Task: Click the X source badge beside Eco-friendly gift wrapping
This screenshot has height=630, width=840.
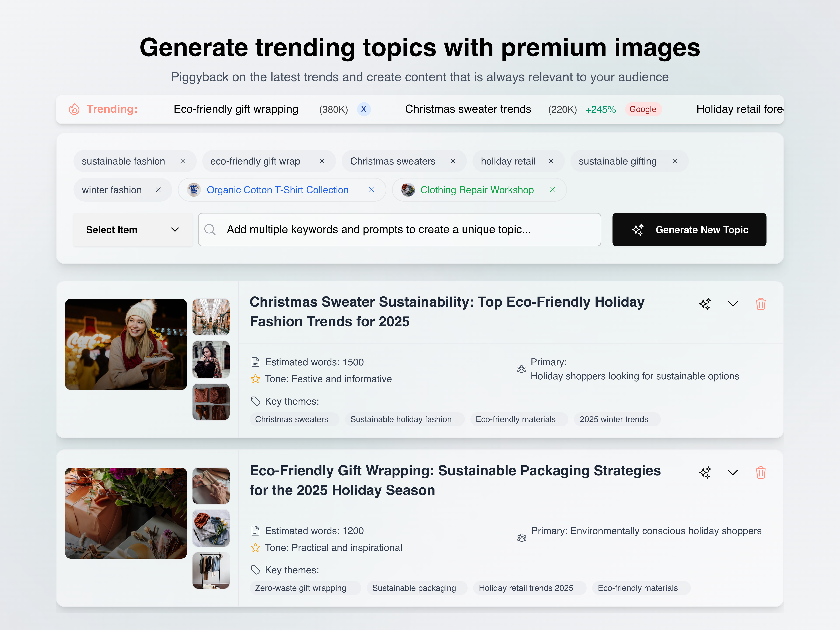Action: pos(363,109)
